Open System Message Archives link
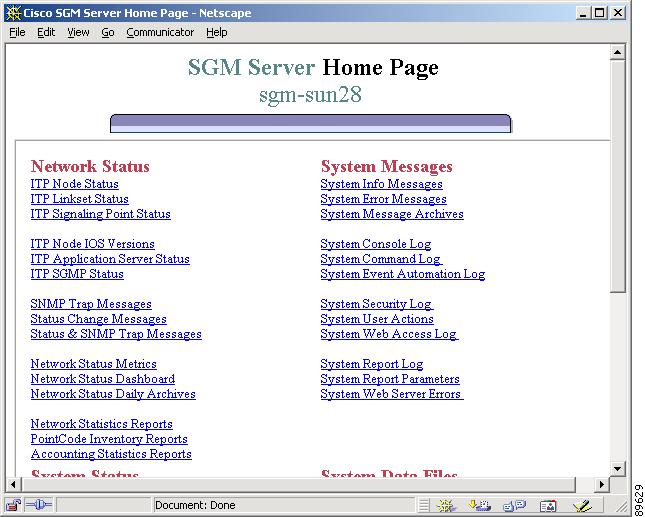 392,214
